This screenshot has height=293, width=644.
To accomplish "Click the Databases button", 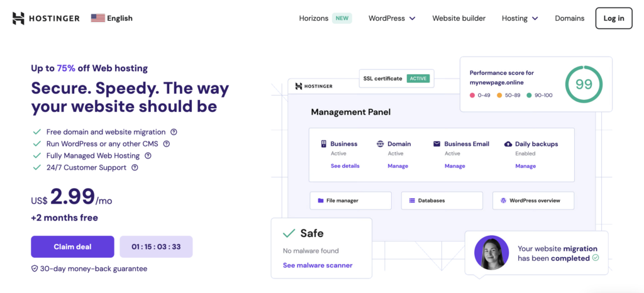I will pos(442,201).
